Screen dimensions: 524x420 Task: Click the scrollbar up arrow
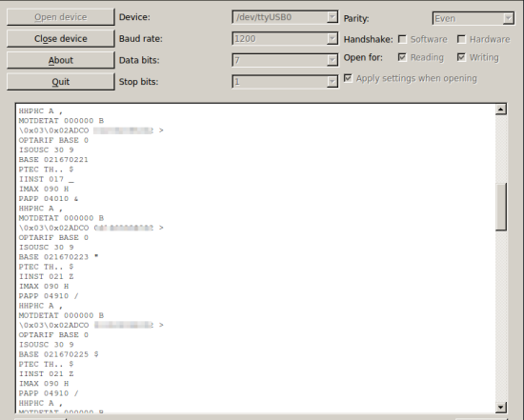pos(500,110)
